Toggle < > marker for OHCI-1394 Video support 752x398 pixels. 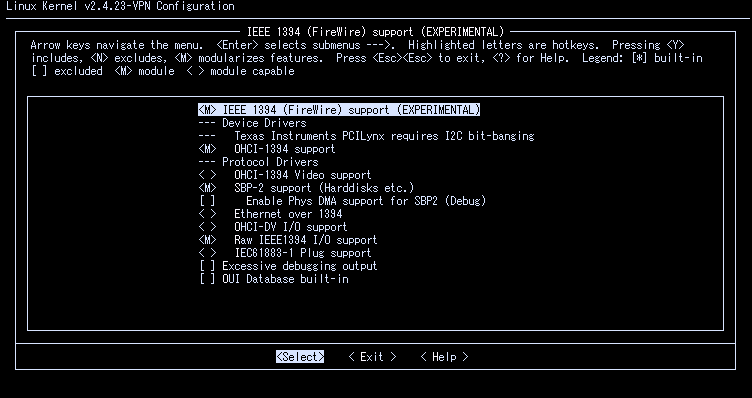(x=207, y=175)
